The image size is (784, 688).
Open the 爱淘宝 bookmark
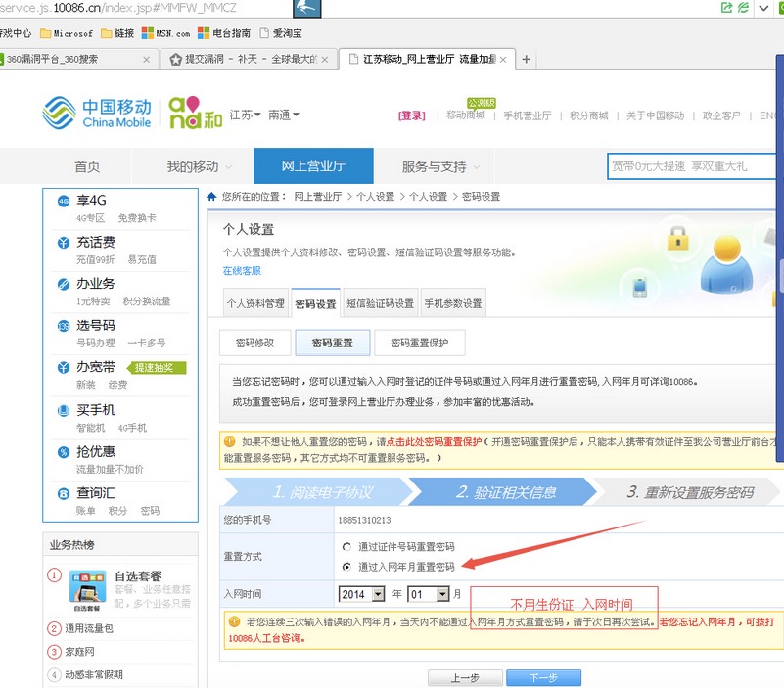281,33
